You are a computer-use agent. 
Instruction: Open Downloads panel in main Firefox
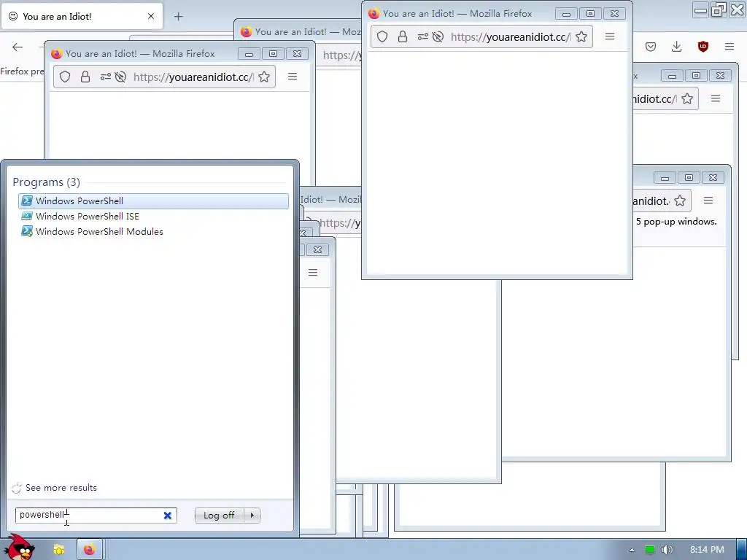(x=676, y=46)
